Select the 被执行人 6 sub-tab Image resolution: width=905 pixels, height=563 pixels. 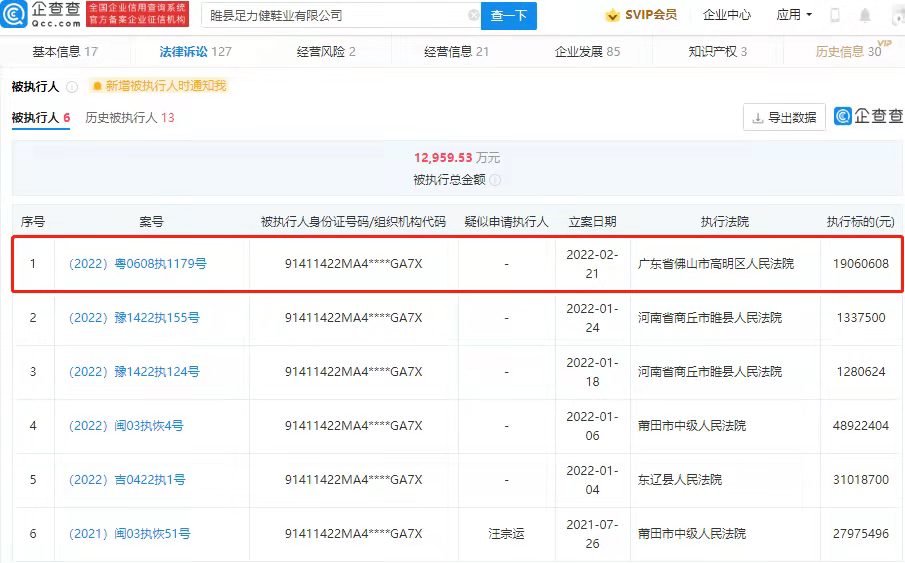pyautogui.click(x=41, y=118)
